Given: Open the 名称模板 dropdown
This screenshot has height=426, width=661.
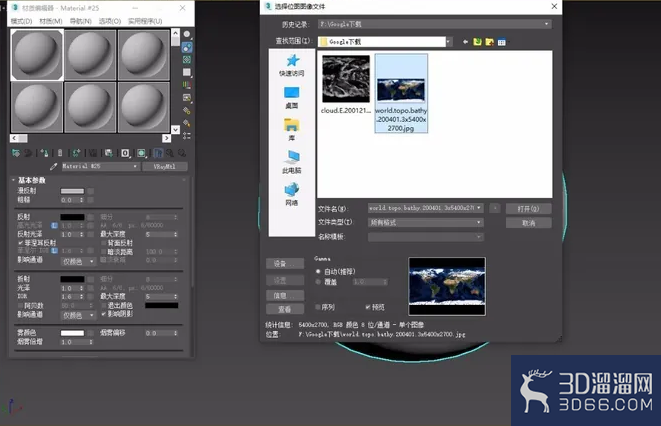Looking at the screenshot, I should click(x=426, y=237).
